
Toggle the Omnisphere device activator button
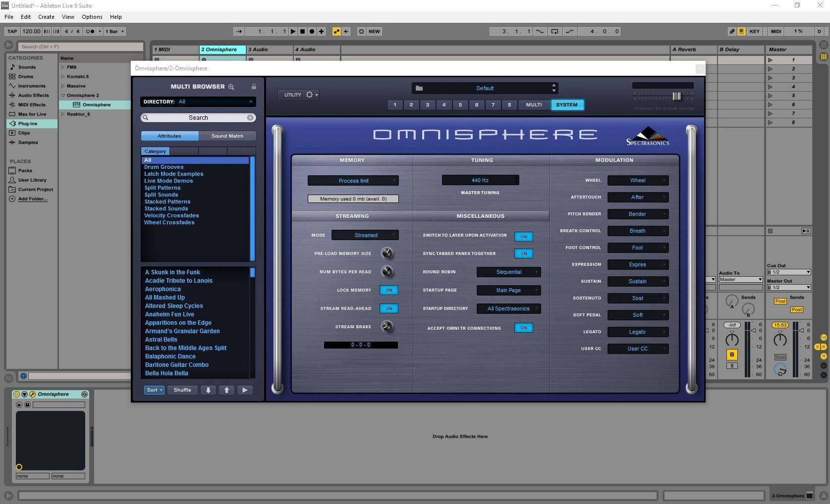tap(16, 394)
